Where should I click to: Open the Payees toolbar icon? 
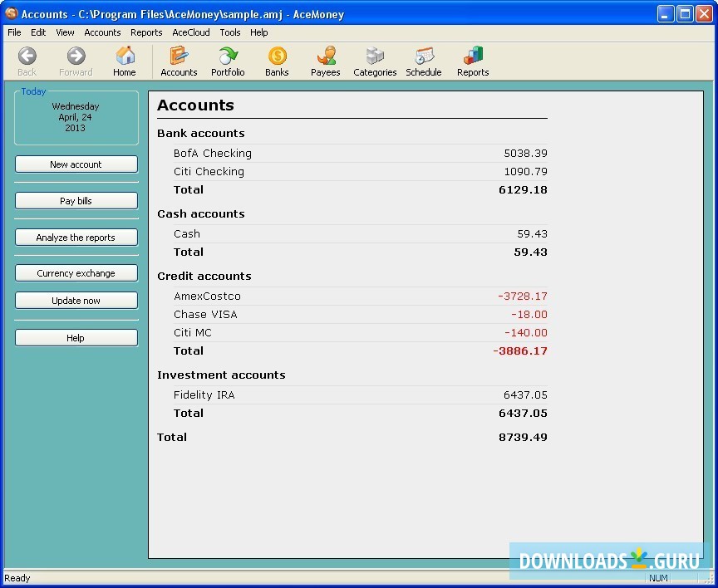326,56
